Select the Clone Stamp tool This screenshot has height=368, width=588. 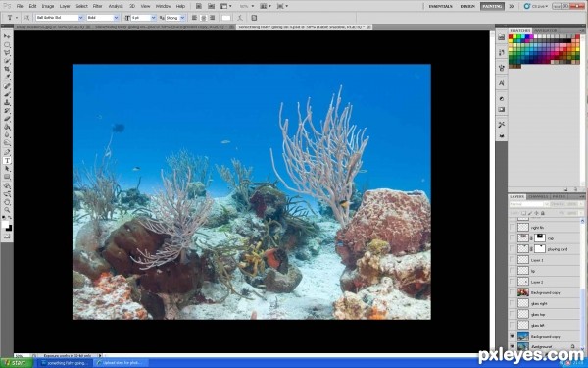pyautogui.click(x=7, y=103)
